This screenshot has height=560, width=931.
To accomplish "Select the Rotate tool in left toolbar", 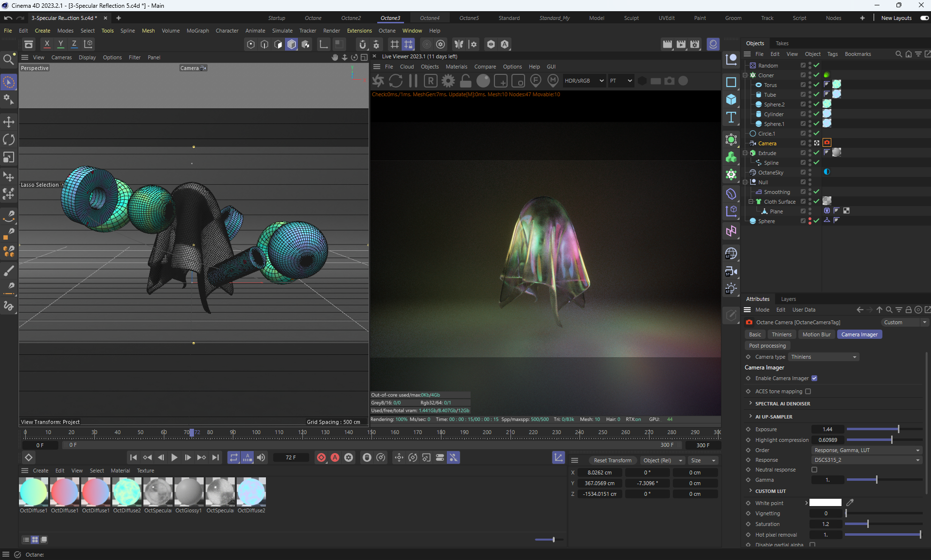I will [9, 140].
